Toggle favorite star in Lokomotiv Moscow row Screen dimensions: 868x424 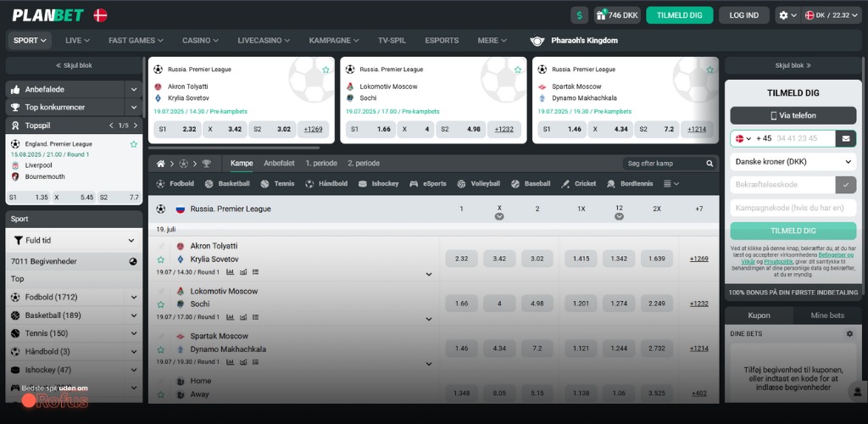(160, 304)
